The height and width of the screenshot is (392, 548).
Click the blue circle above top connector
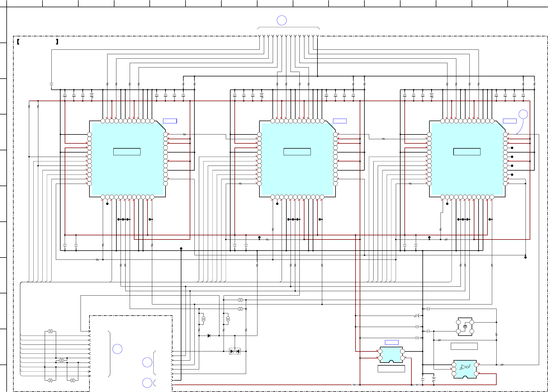282,20
